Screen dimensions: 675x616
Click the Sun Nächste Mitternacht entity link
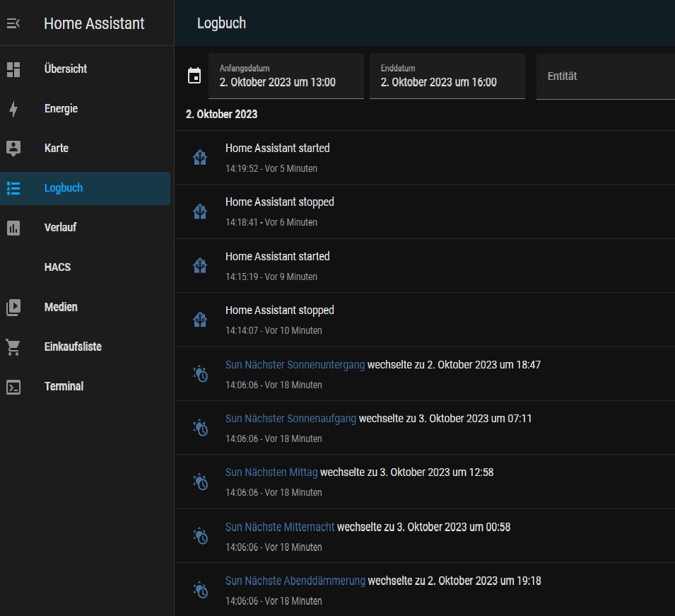pyautogui.click(x=280, y=527)
